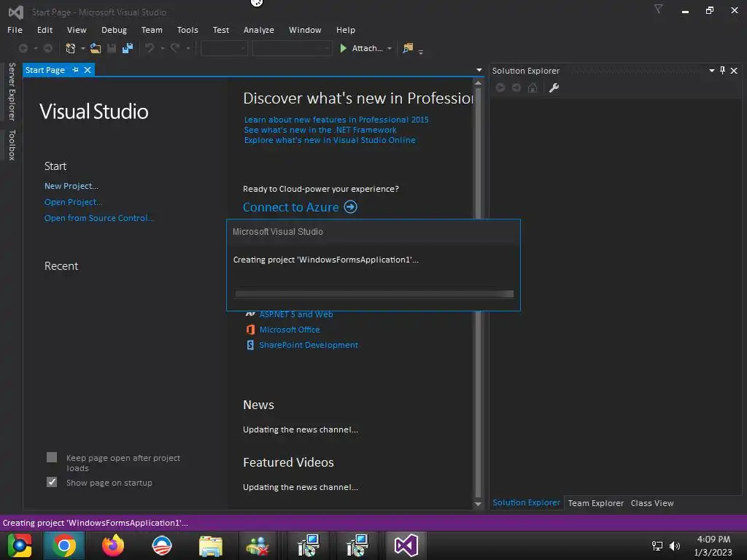The image size is (747, 560).
Task: Click the Solution Explorer Home icon
Action: coord(533,87)
